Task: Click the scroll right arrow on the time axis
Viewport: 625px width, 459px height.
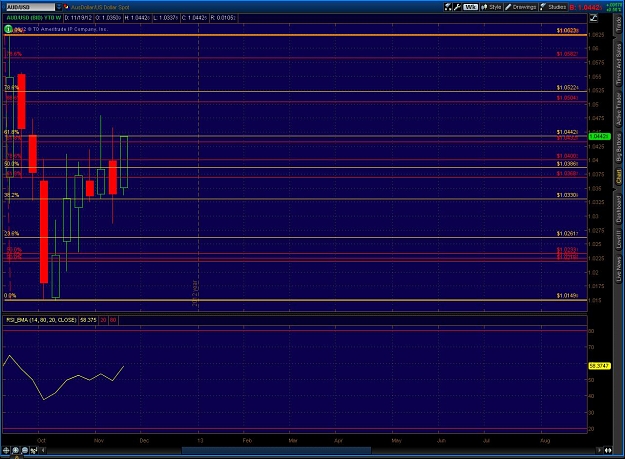Action: tap(599, 450)
